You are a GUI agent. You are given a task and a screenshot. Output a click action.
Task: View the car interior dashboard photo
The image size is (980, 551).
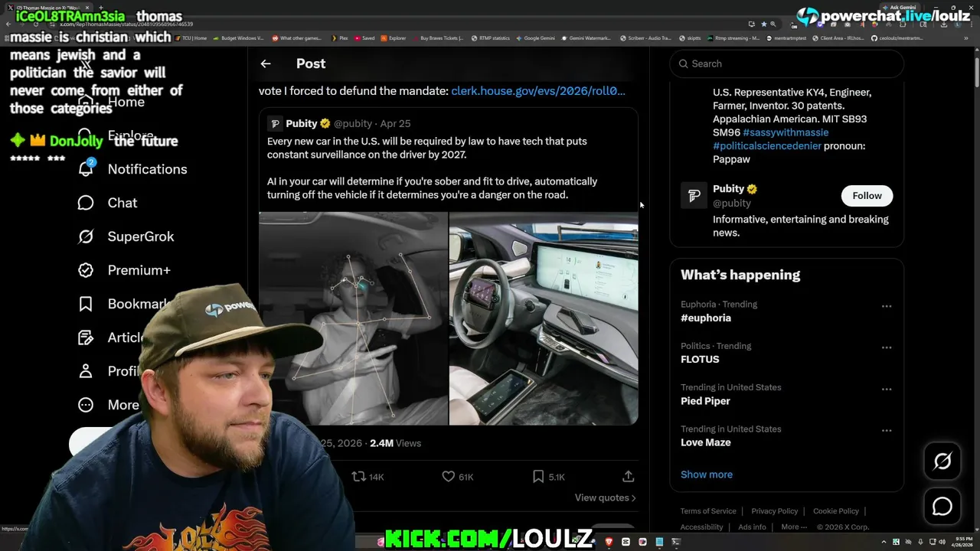(x=544, y=318)
